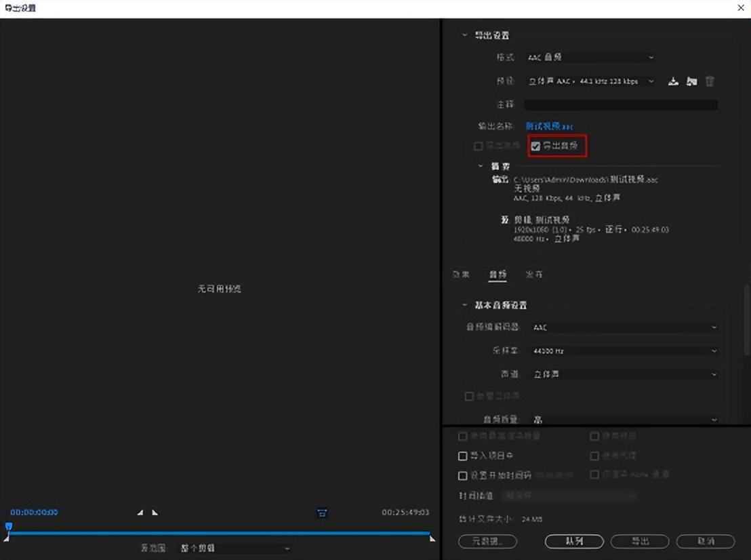Click the delete preset trash icon
Image resolution: width=751 pixels, height=560 pixels.
[x=710, y=81]
